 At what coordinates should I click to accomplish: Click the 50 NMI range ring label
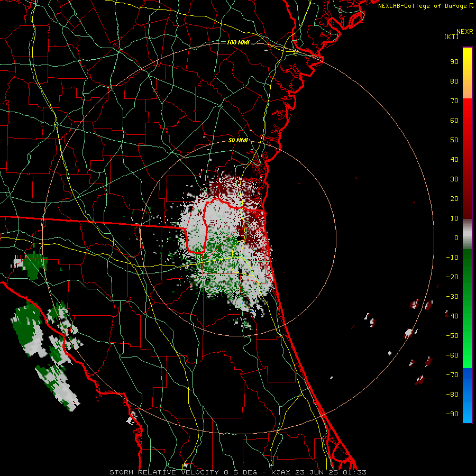tap(238, 140)
